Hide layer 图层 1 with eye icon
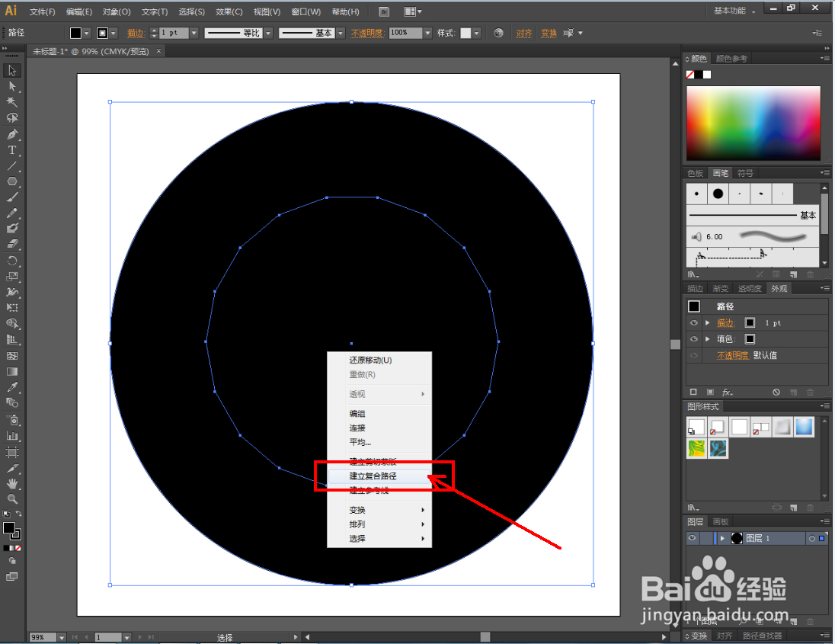Viewport: 835px width, 644px height. pos(693,539)
